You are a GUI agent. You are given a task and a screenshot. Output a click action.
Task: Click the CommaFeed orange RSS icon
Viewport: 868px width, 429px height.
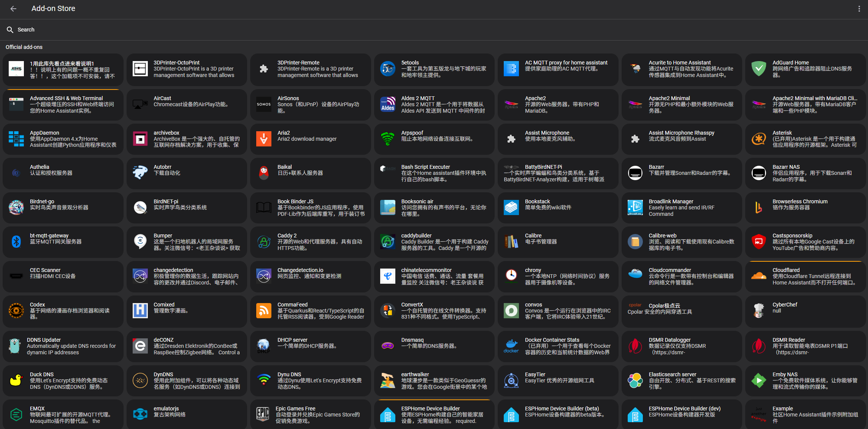coord(264,311)
